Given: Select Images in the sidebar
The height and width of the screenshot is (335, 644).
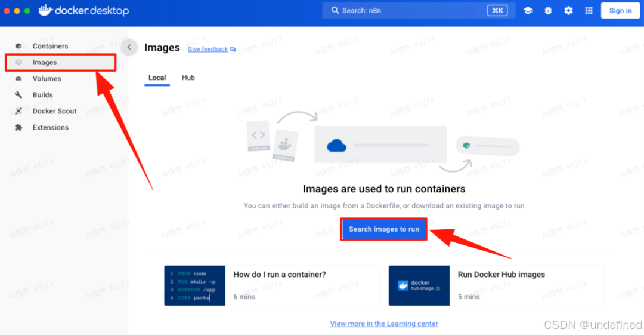Looking at the screenshot, I should pyautogui.click(x=61, y=63).
